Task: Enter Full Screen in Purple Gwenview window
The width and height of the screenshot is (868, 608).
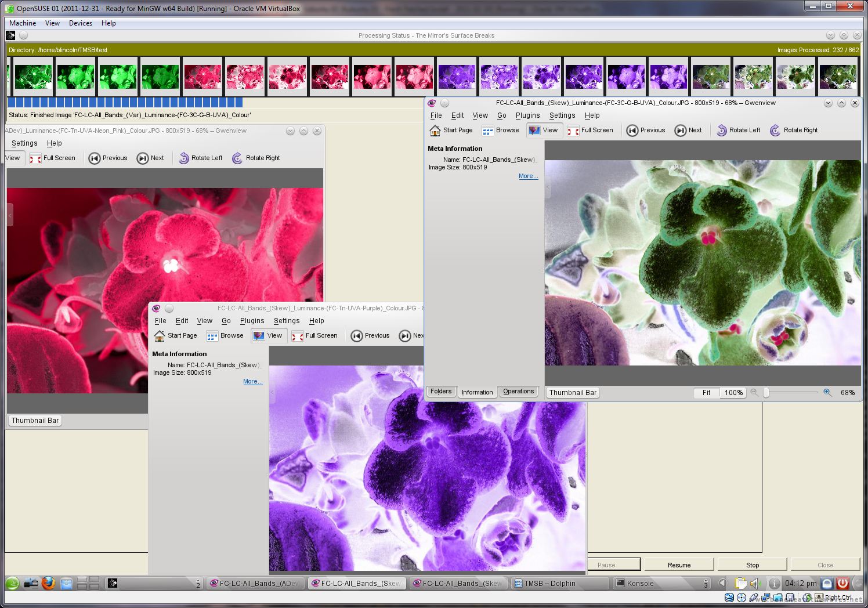Action: [x=314, y=336]
